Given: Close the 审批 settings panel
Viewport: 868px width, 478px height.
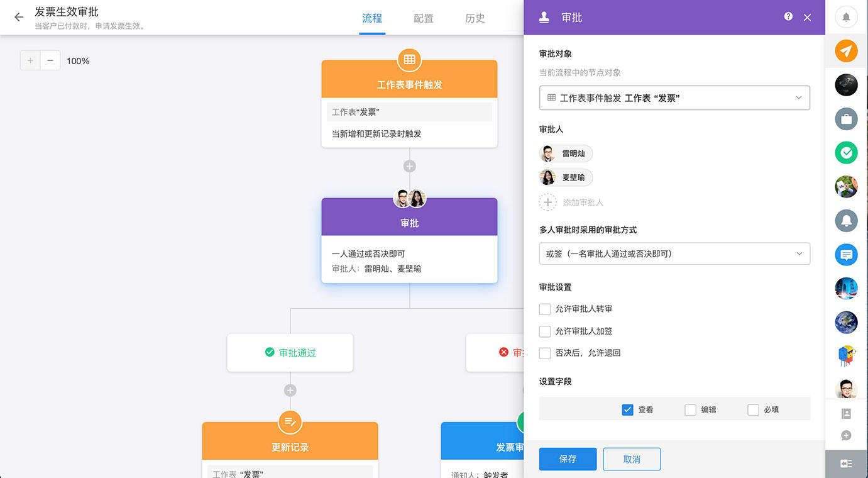Looking at the screenshot, I should (x=808, y=18).
